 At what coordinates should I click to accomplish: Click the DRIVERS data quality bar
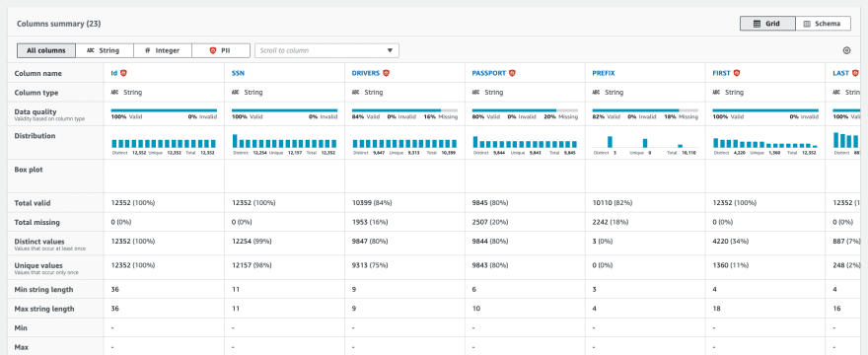coord(404,110)
